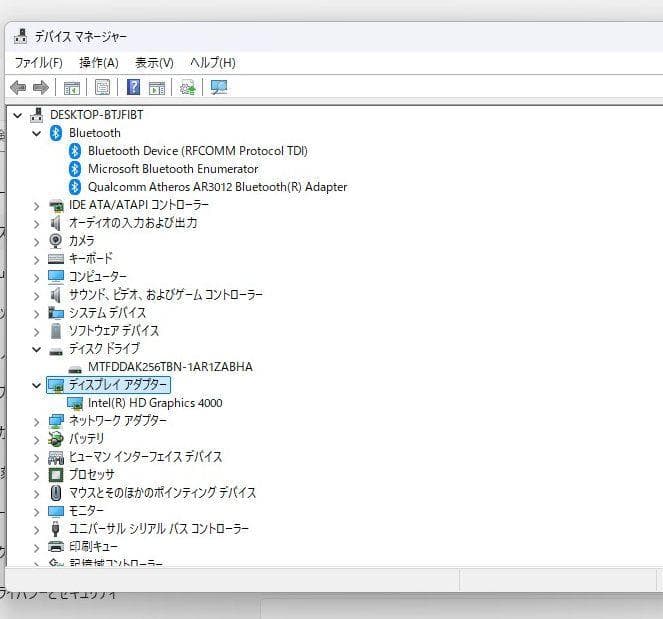Click the scan for hardware changes icon

coord(219,87)
